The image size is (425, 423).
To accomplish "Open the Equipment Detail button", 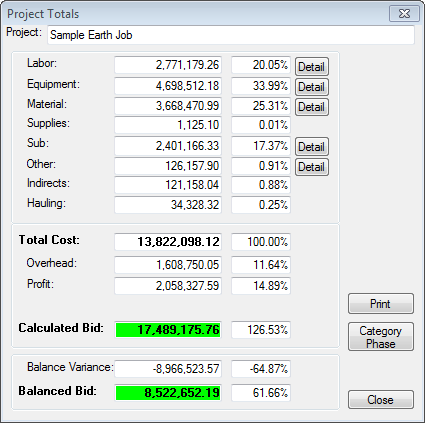I will coord(312,87).
